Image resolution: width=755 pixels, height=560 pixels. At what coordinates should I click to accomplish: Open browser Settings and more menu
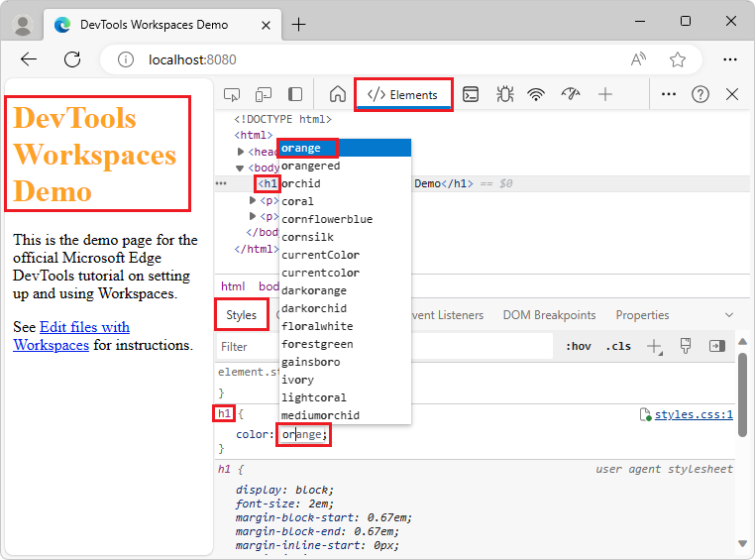[730, 59]
